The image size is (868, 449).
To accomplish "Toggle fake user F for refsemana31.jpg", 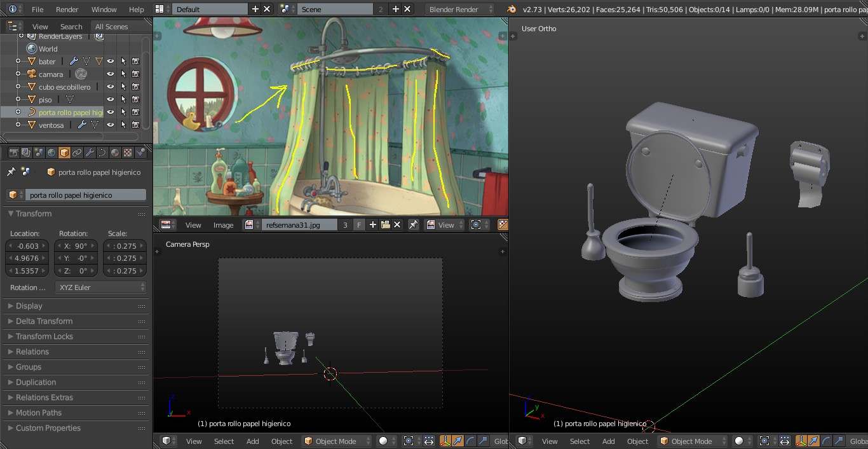I will (359, 224).
